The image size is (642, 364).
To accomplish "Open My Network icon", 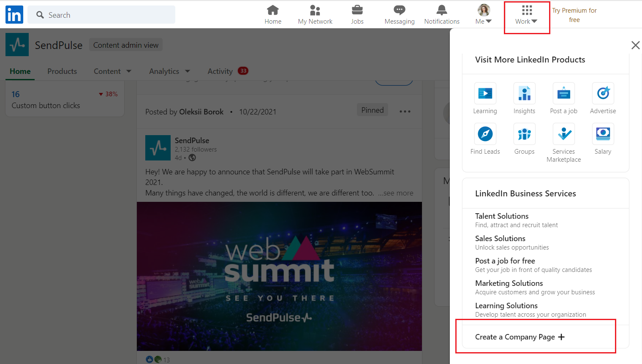I will coord(315,15).
